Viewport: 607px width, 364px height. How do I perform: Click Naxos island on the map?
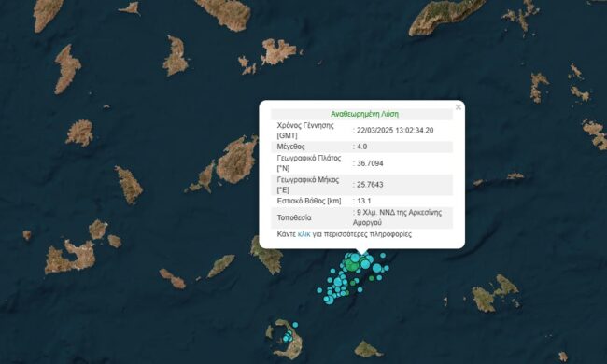[237, 160]
